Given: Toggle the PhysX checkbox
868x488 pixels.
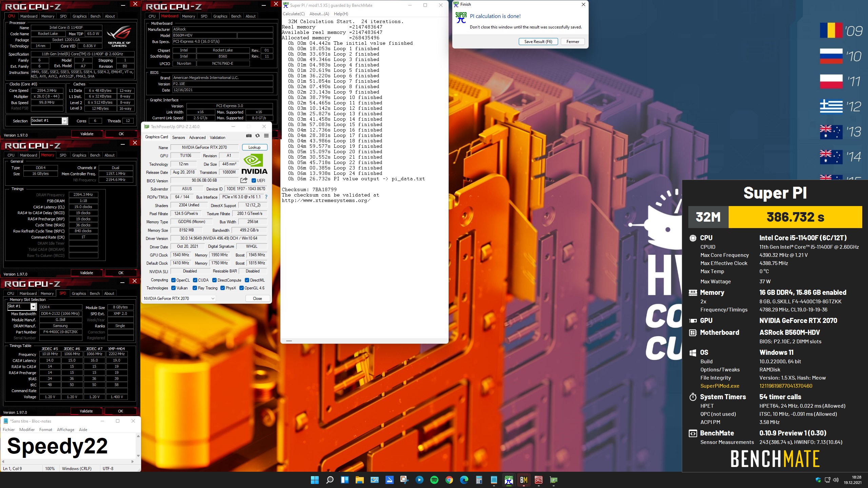Looking at the screenshot, I should pyautogui.click(x=223, y=288).
